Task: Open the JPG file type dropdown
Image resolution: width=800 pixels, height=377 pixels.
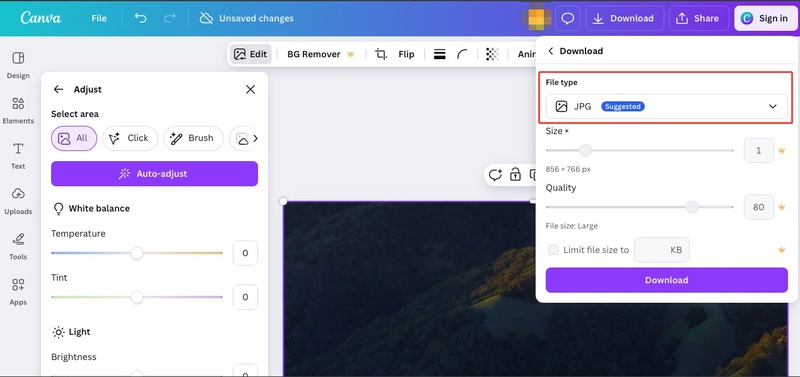Action: point(667,106)
